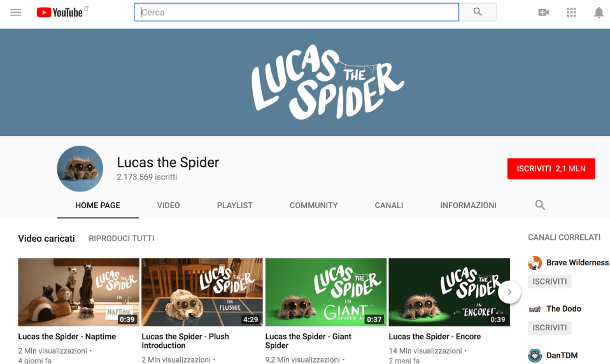610x364 pixels.
Task: Open the hamburger guide menu
Action: pos(15,13)
